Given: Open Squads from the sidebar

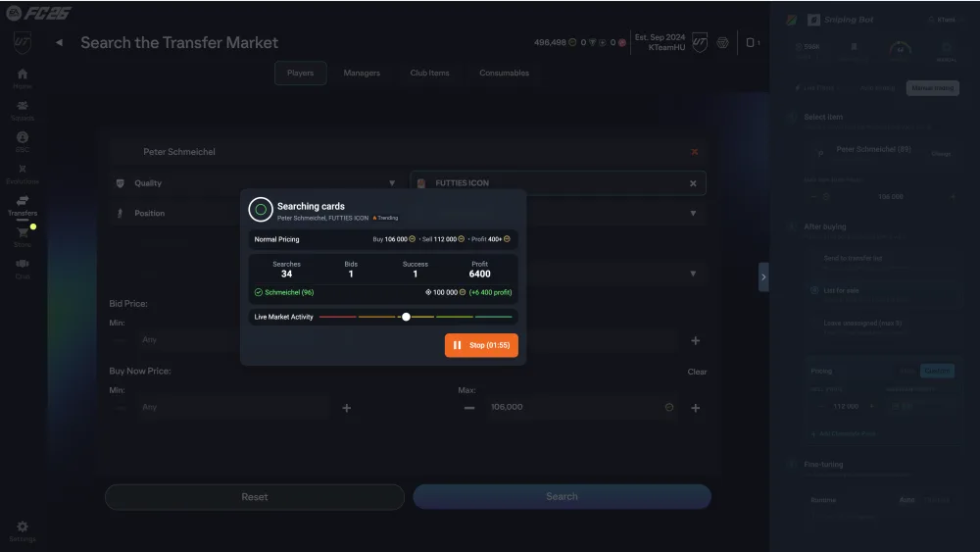Looking at the screenshot, I should [x=23, y=111].
